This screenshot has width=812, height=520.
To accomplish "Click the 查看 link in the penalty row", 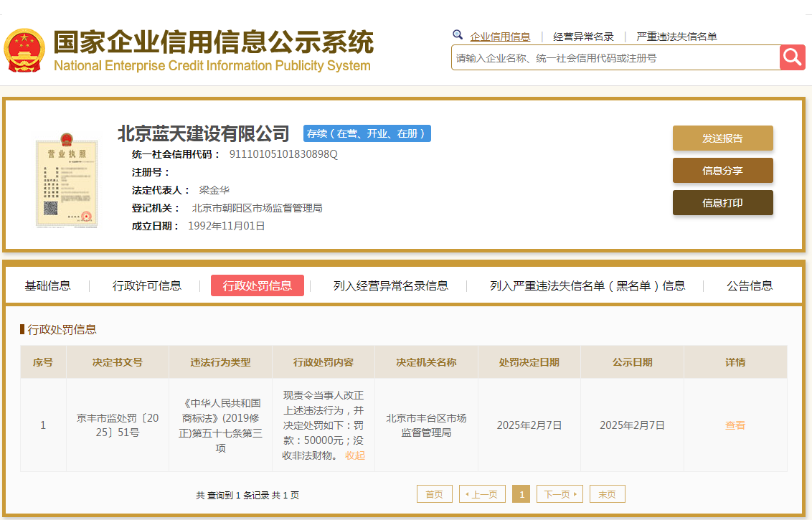I will click(735, 425).
